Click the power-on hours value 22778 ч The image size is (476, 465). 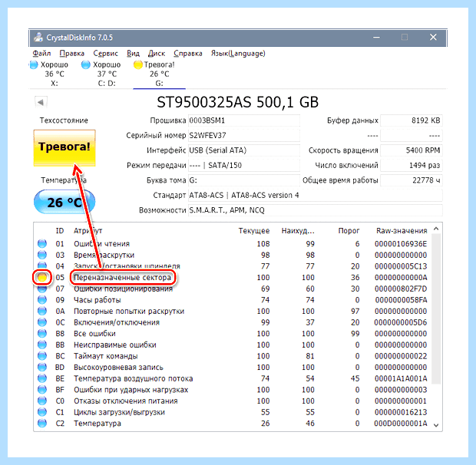click(x=412, y=180)
